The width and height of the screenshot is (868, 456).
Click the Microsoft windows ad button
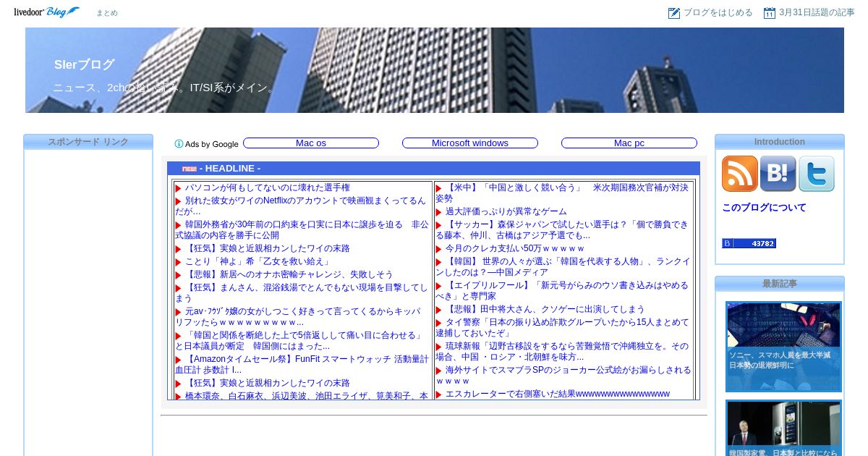470,143
